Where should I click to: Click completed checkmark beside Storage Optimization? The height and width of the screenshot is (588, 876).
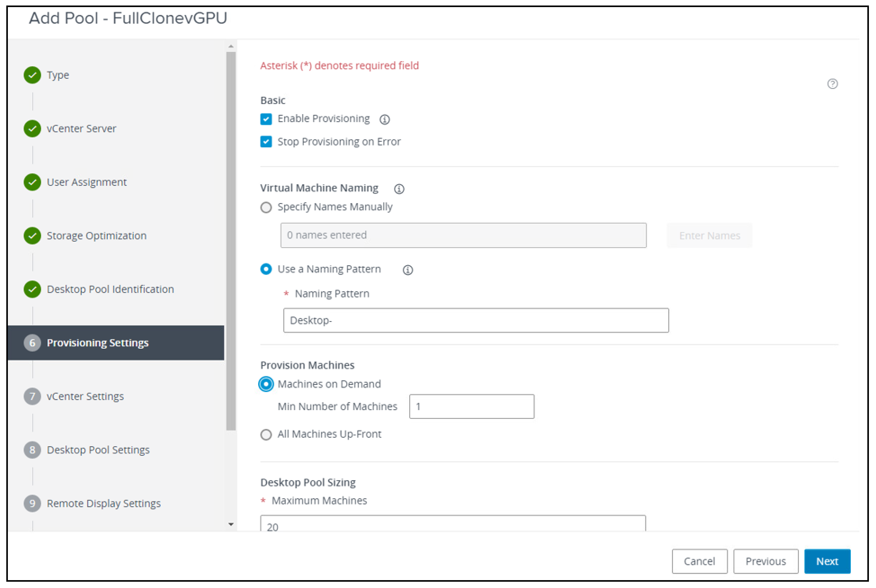click(32, 235)
